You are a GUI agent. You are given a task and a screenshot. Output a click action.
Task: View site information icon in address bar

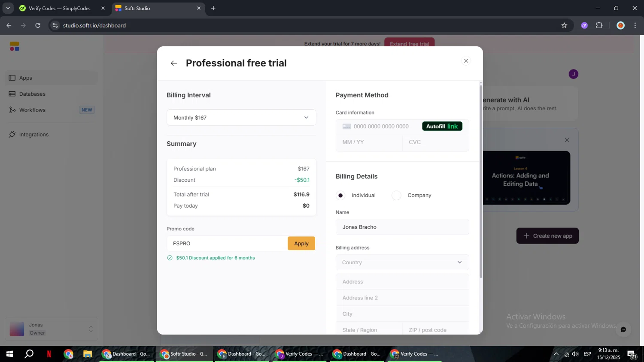pyautogui.click(x=55, y=25)
